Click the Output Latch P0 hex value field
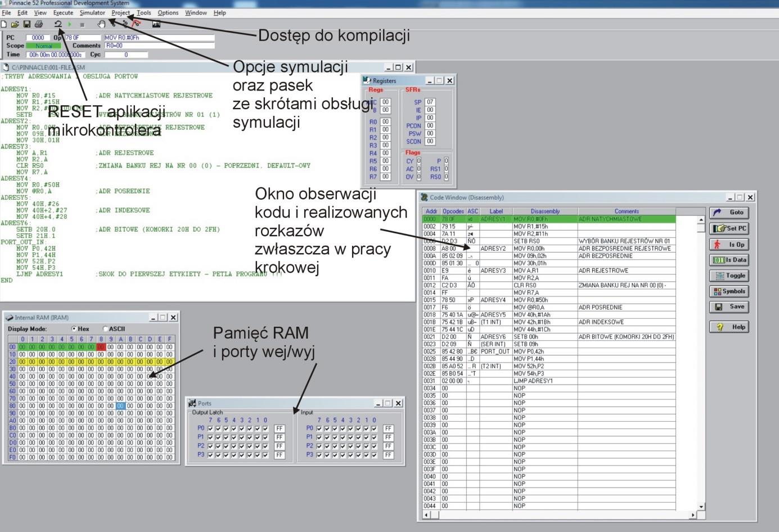 tap(279, 429)
